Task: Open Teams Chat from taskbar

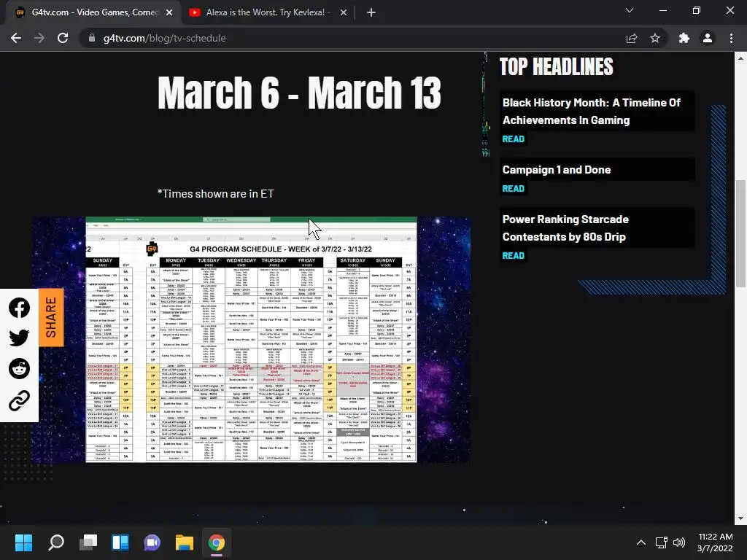Action: [152, 542]
